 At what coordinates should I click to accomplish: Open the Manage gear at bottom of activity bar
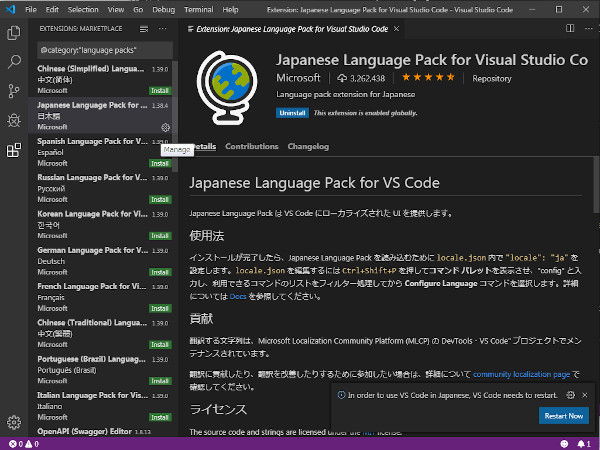point(14,422)
